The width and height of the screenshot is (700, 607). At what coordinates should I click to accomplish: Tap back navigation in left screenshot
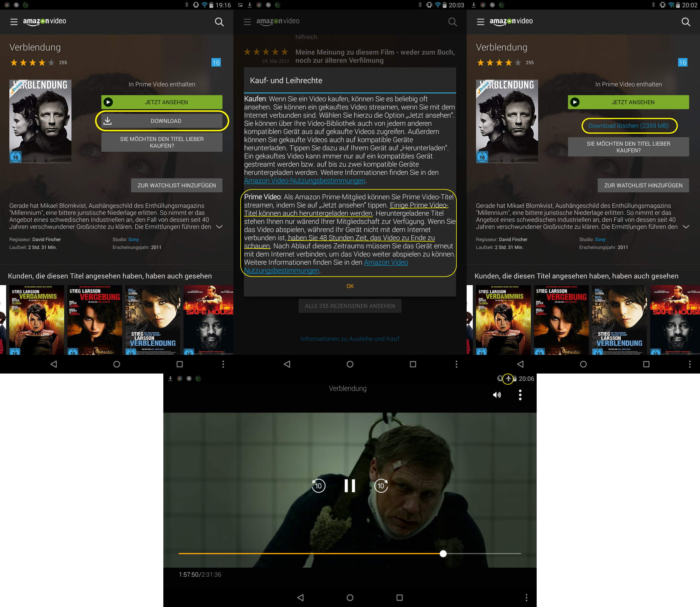53,364
